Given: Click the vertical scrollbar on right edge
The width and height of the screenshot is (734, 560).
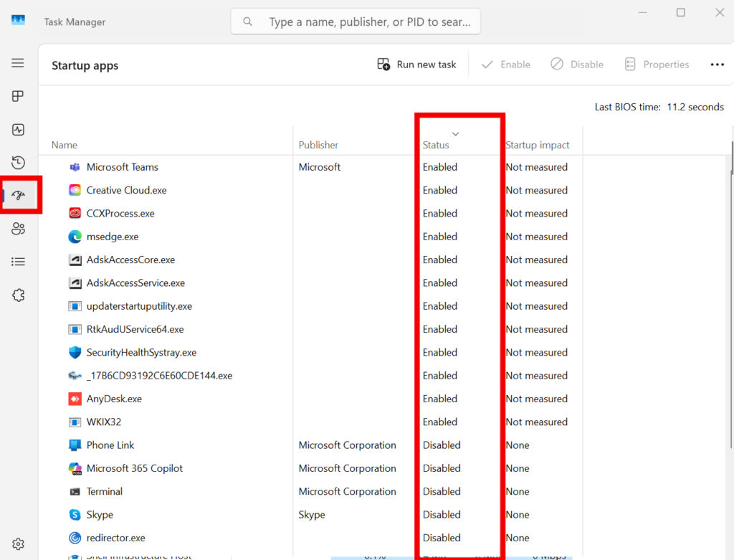Looking at the screenshot, I should click(x=731, y=158).
